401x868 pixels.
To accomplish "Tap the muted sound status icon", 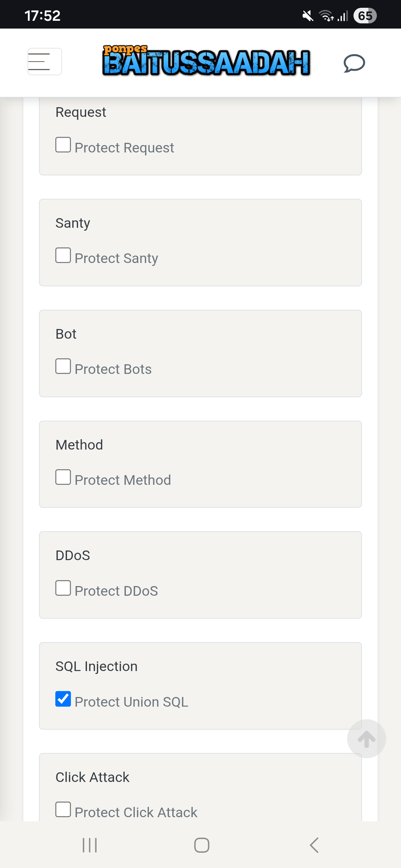I will coord(308,16).
